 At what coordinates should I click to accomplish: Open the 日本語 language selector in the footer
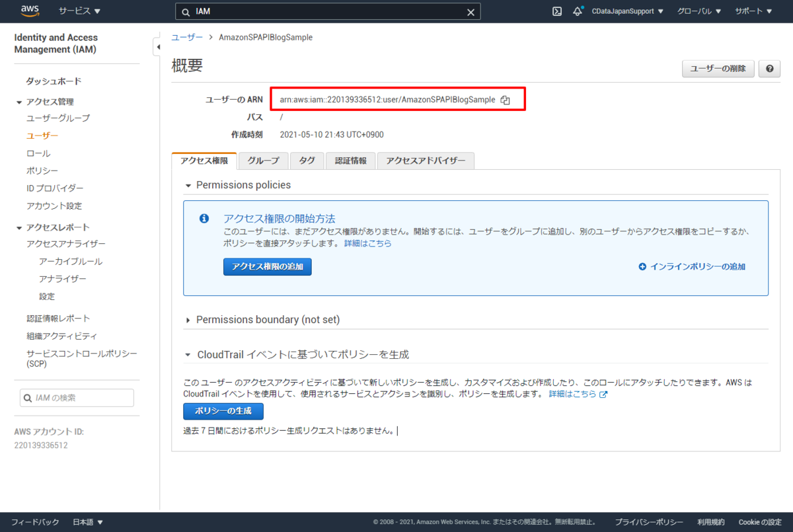[87, 521]
